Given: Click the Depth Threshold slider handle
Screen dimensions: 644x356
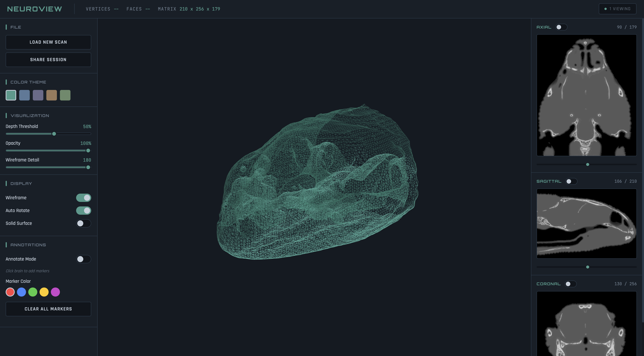Looking at the screenshot, I should [x=54, y=134].
